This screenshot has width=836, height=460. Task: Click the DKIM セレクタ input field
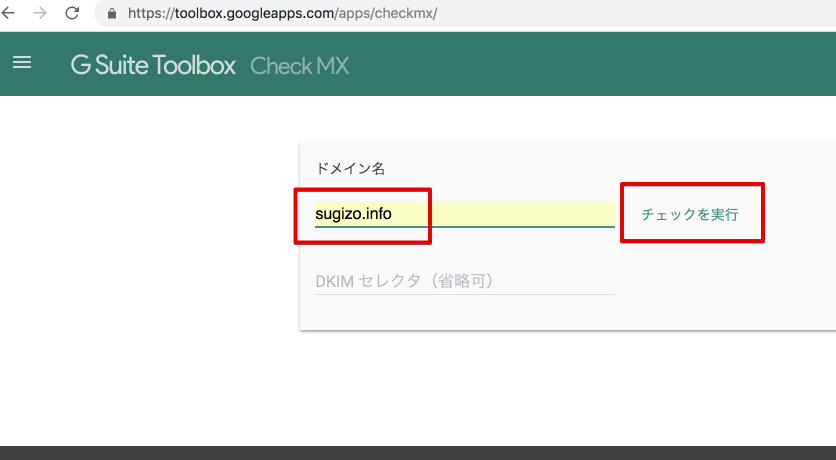point(464,281)
